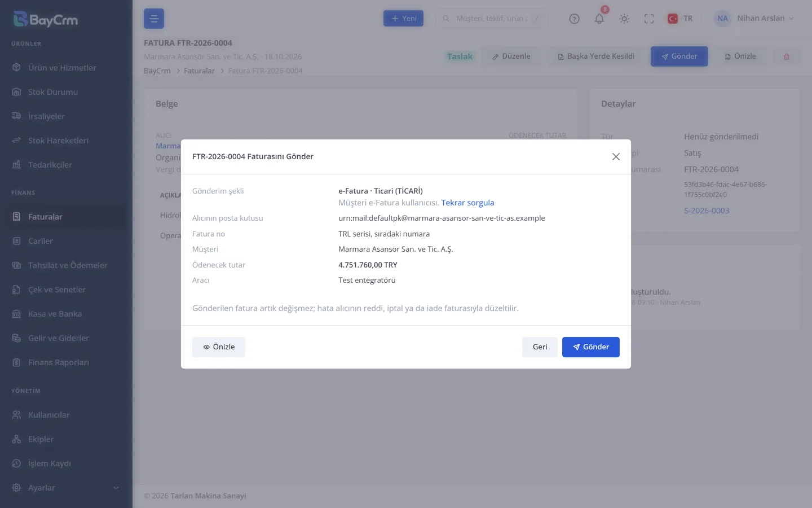Send the invoice from the dialog
The image size is (812, 508).
point(590,347)
